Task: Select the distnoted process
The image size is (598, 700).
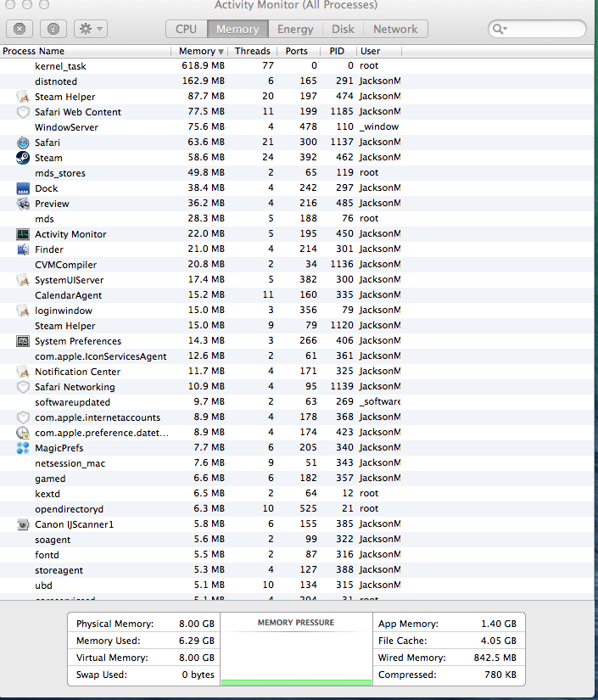Action: tap(299, 81)
